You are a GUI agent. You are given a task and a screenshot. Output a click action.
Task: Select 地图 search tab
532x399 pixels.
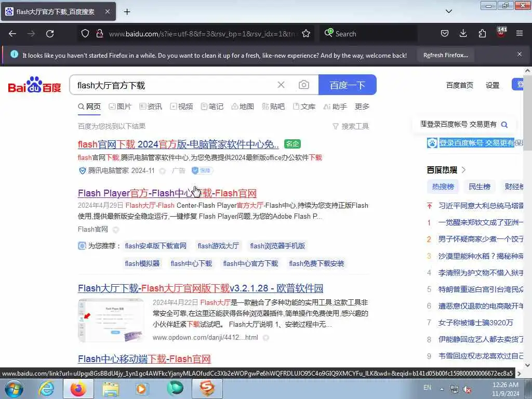[243, 107]
